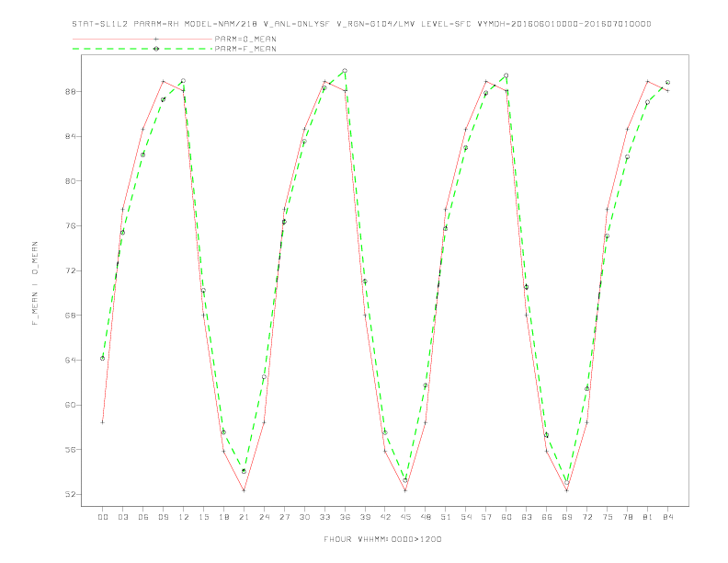Click the VYMDH date range text in the title

click(564, 24)
